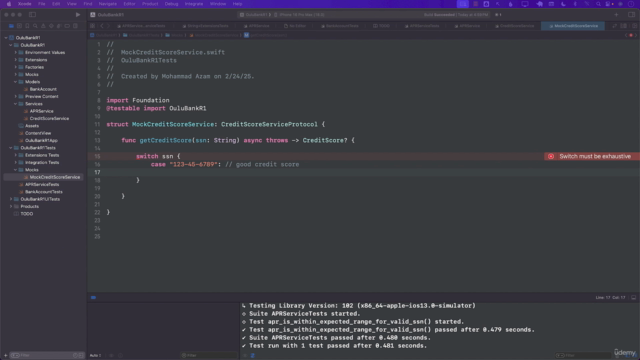
Task: Expand the Integration Tests folder
Action: [x=16, y=162]
